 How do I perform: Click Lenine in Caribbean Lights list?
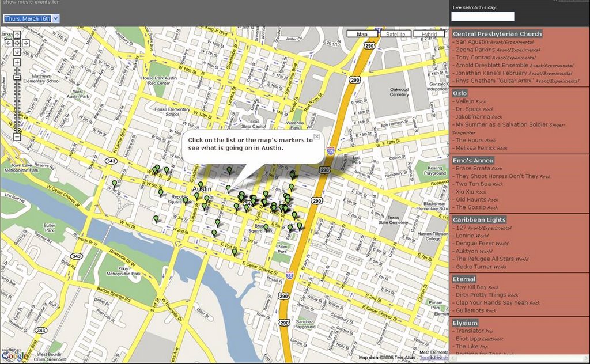(465, 236)
